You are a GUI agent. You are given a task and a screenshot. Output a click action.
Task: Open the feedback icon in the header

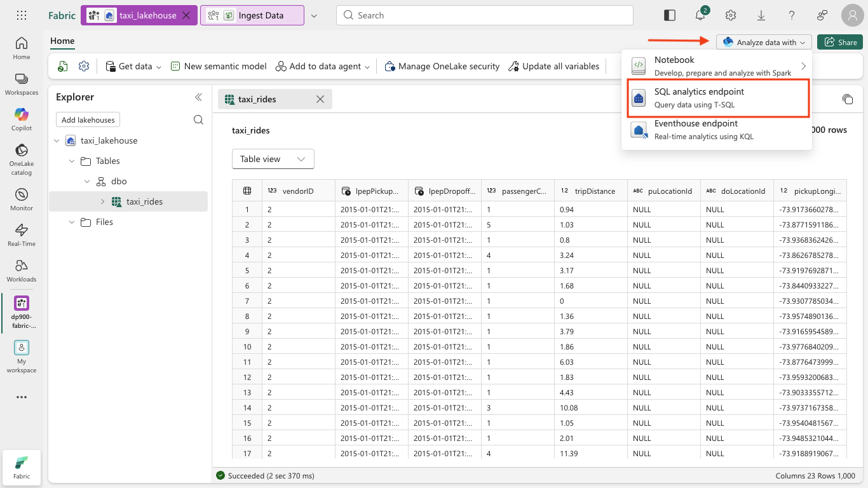(822, 15)
